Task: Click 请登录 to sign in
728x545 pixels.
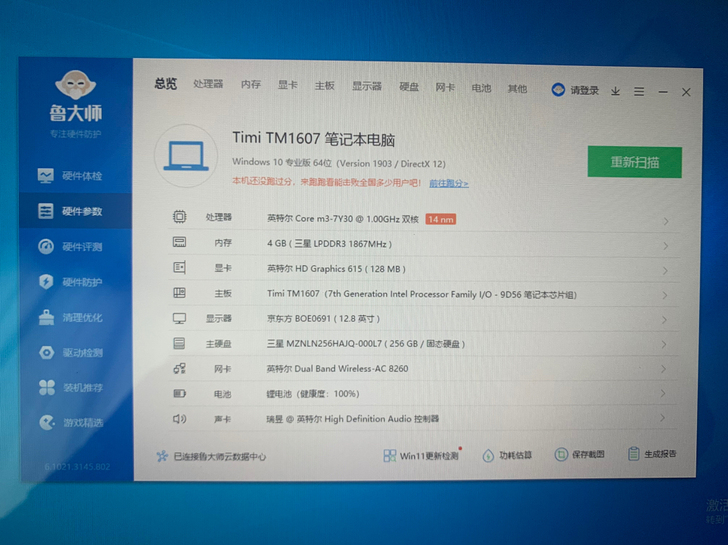Action: 584,90
